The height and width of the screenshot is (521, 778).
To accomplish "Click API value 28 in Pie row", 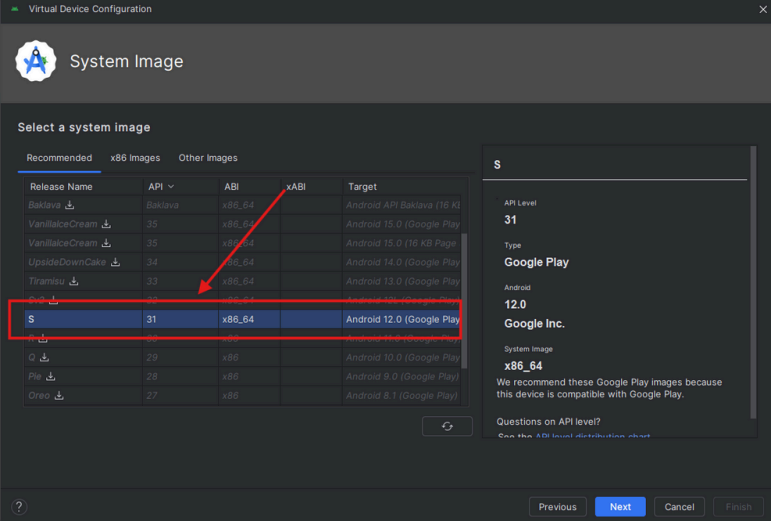I will (x=152, y=377).
